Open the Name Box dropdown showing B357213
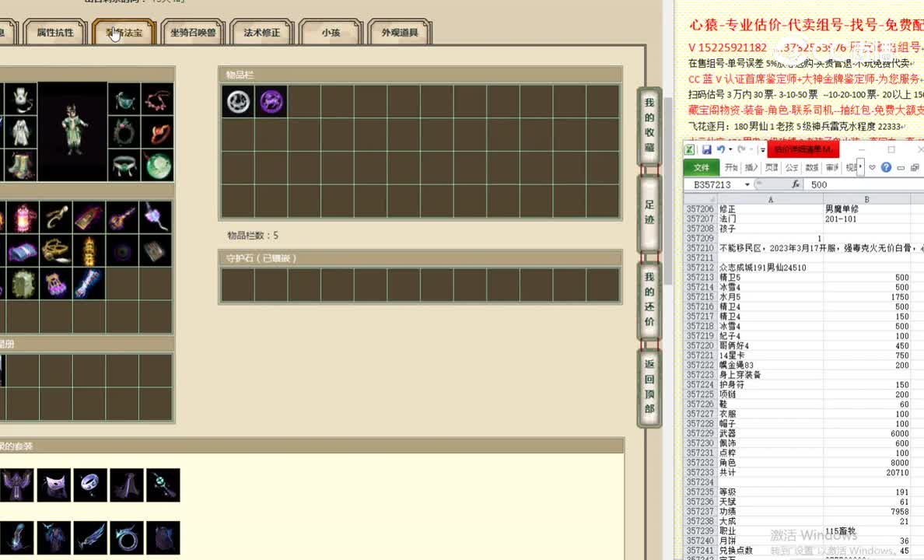 [x=746, y=184]
